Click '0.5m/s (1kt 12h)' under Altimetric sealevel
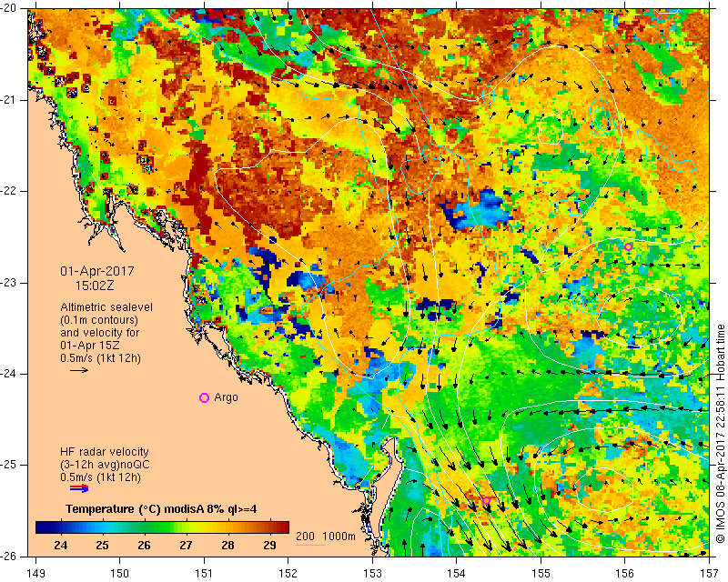 click(100, 358)
